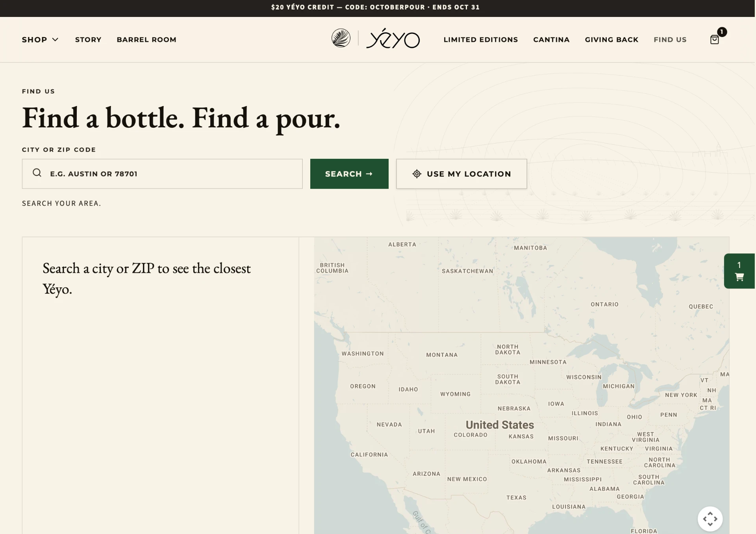Expand the Shop dropdown menu
The height and width of the screenshot is (534, 756).
[x=40, y=39]
